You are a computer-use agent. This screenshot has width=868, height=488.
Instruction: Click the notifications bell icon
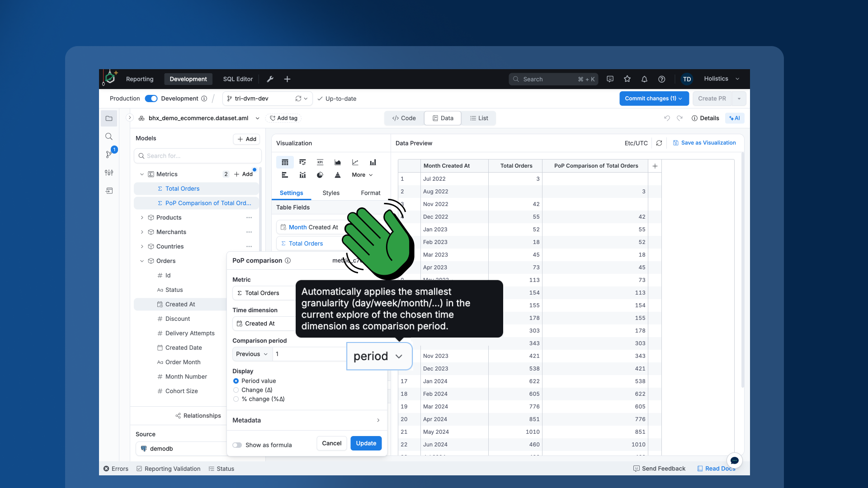click(644, 79)
